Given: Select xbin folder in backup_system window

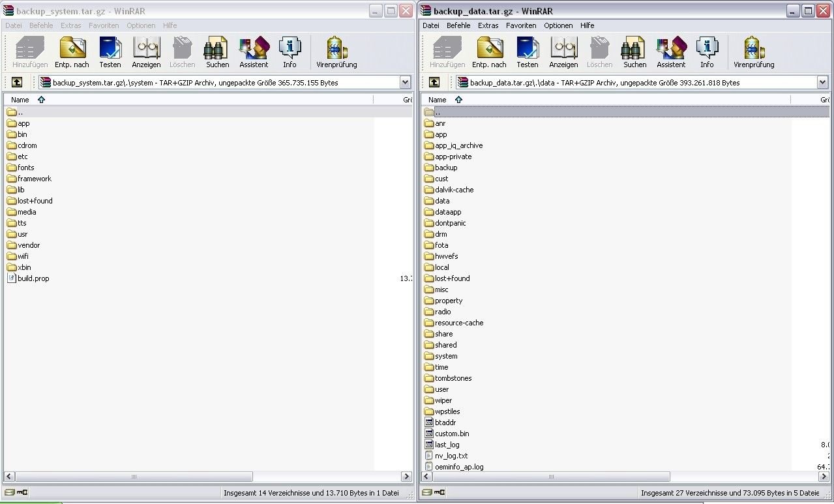Looking at the screenshot, I should click(x=19, y=267).
